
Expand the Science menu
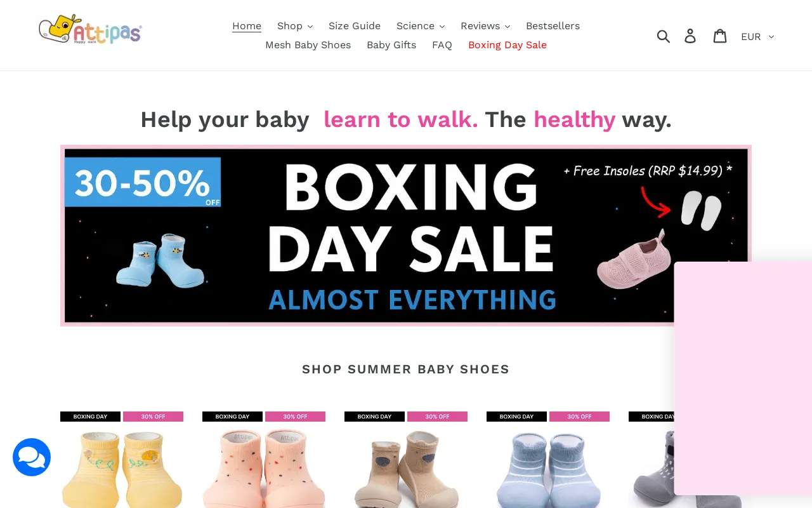pos(421,26)
